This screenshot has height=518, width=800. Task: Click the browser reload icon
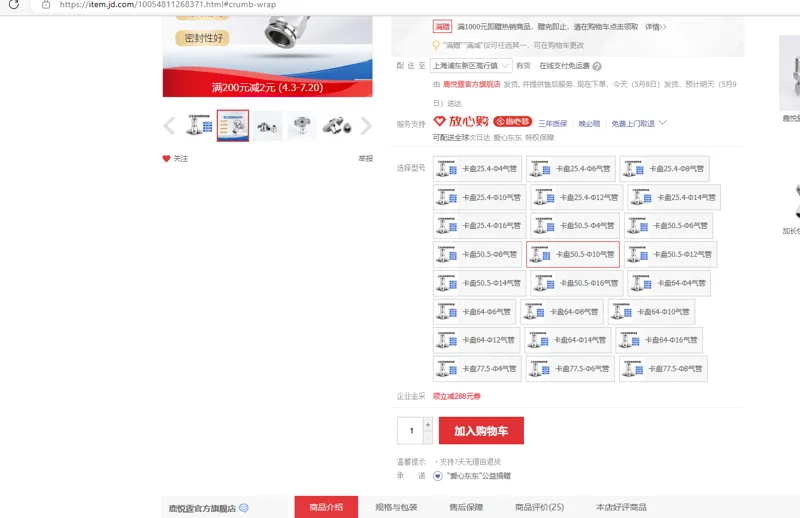[x=14, y=5]
